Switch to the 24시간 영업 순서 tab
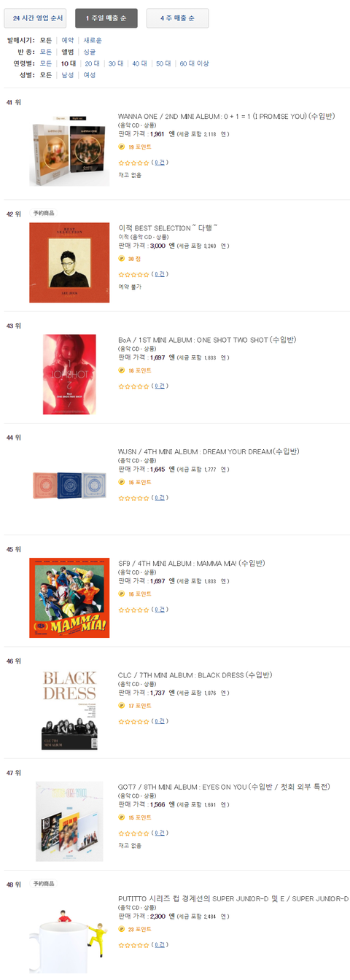The image size is (350, 980). tap(36, 17)
